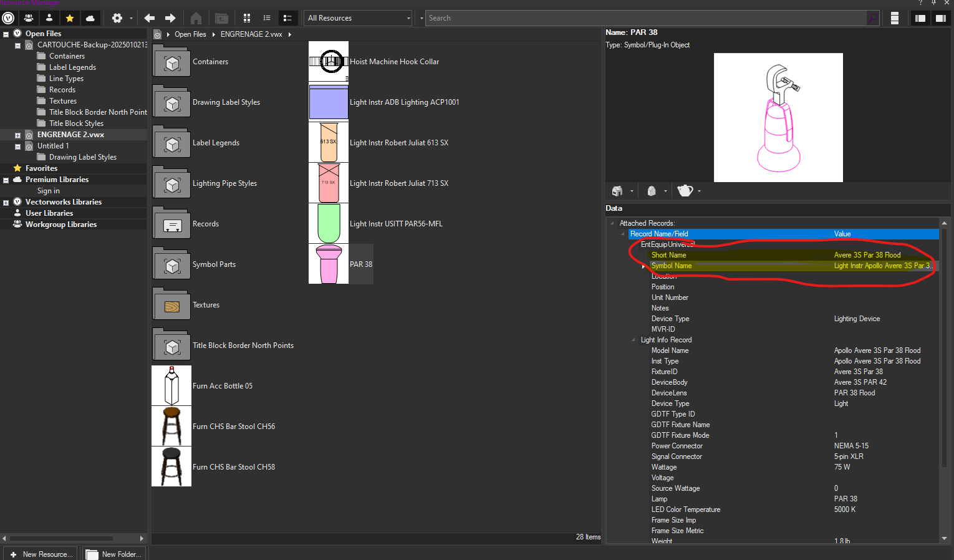Click the file tree horizontal scrollbar
954x560 pixels.
coord(61,538)
